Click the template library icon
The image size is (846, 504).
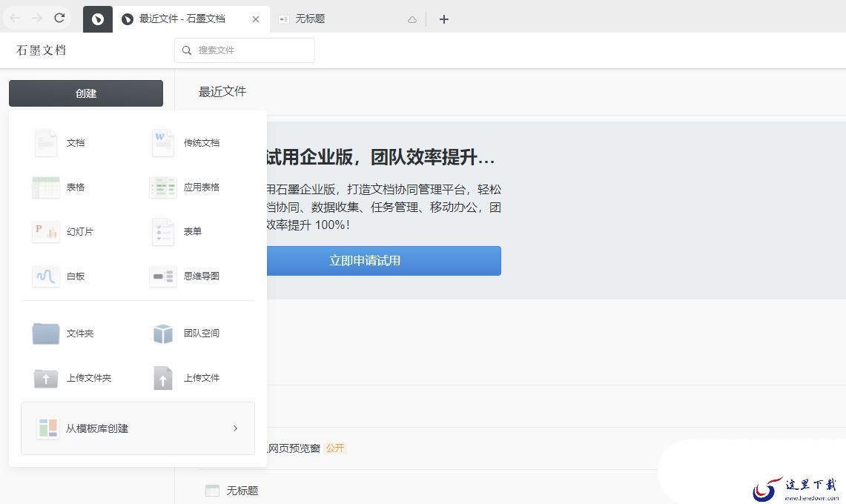click(x=47, y=428)
